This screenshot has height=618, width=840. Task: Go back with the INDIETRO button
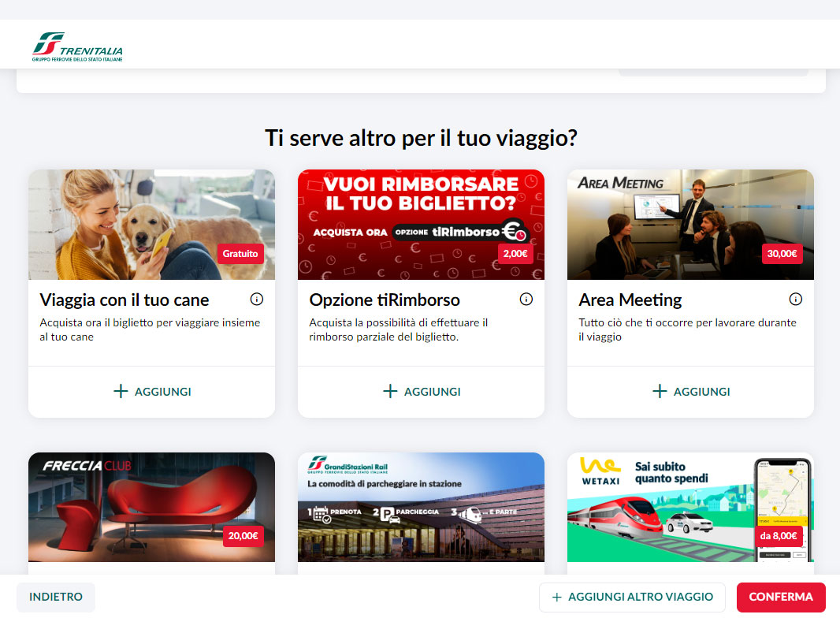56,597
